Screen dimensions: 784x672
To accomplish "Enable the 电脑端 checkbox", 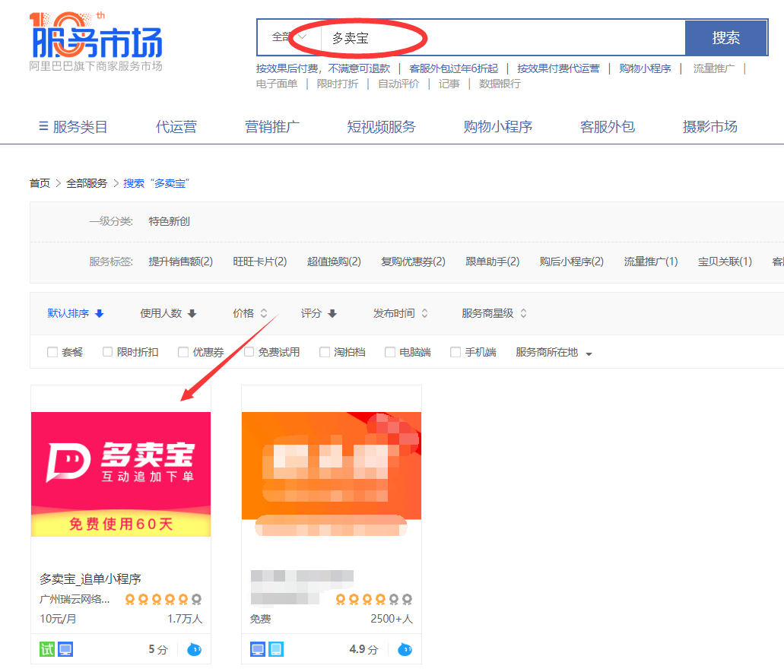I will 390,352.
